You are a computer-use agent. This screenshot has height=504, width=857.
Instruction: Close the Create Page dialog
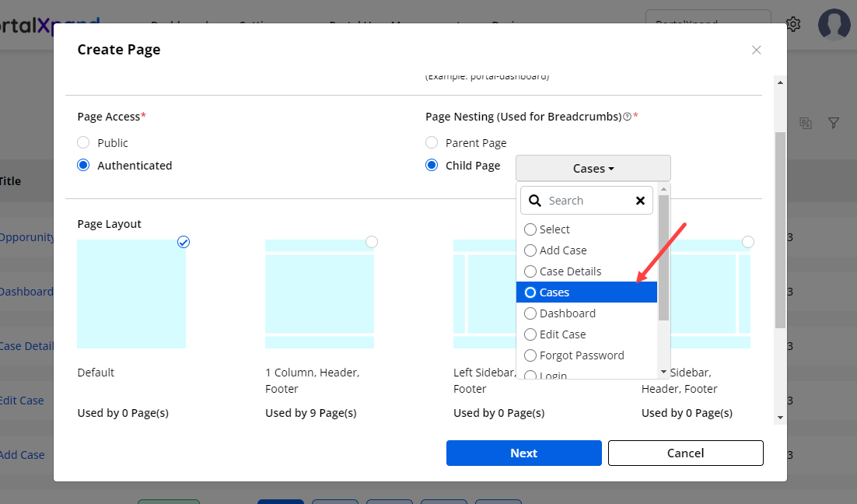[x=756, y=50]
